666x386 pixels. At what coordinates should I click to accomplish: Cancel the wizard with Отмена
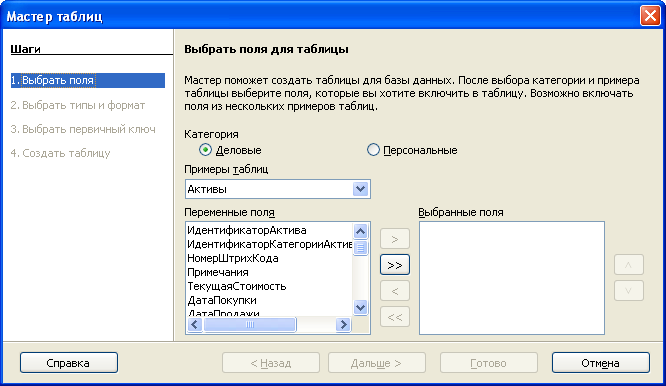coord(601,363)
